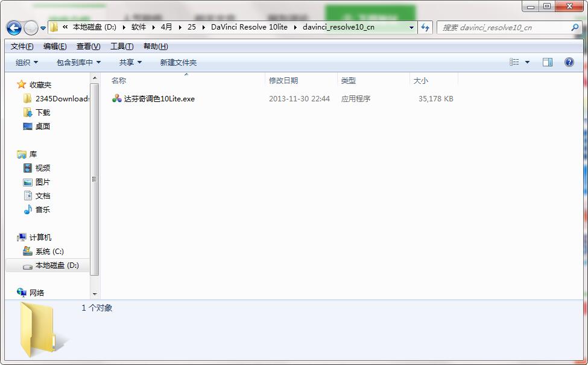
Task: Click navigation pane scrollbar up arrow
Action: coord(95,78)
